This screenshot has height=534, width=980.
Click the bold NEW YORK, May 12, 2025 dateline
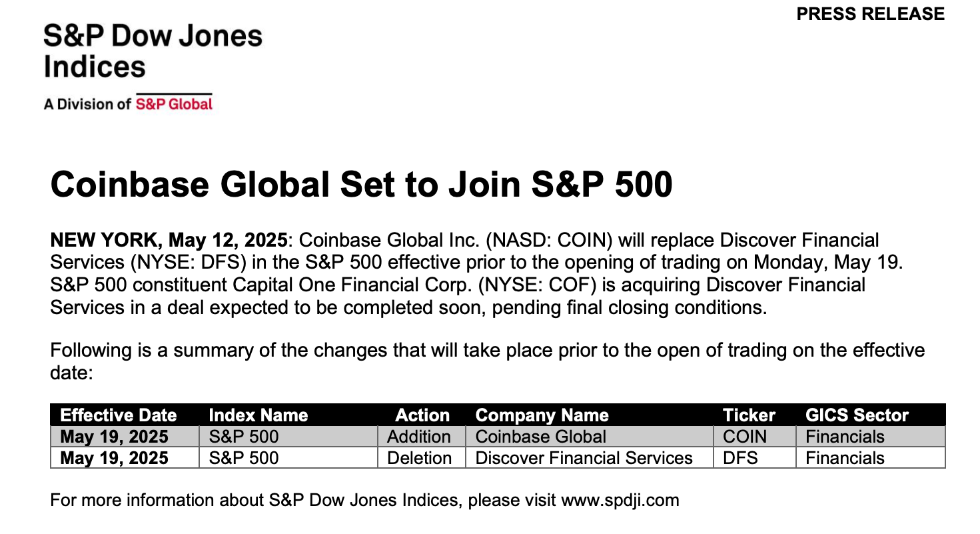[x=170, y=240]
